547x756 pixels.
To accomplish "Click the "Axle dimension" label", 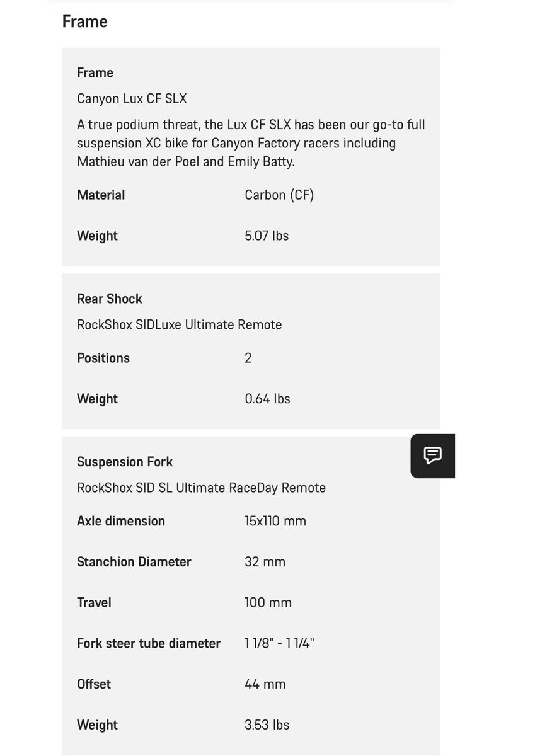I will pyautogui.click(x=121, y=522).
